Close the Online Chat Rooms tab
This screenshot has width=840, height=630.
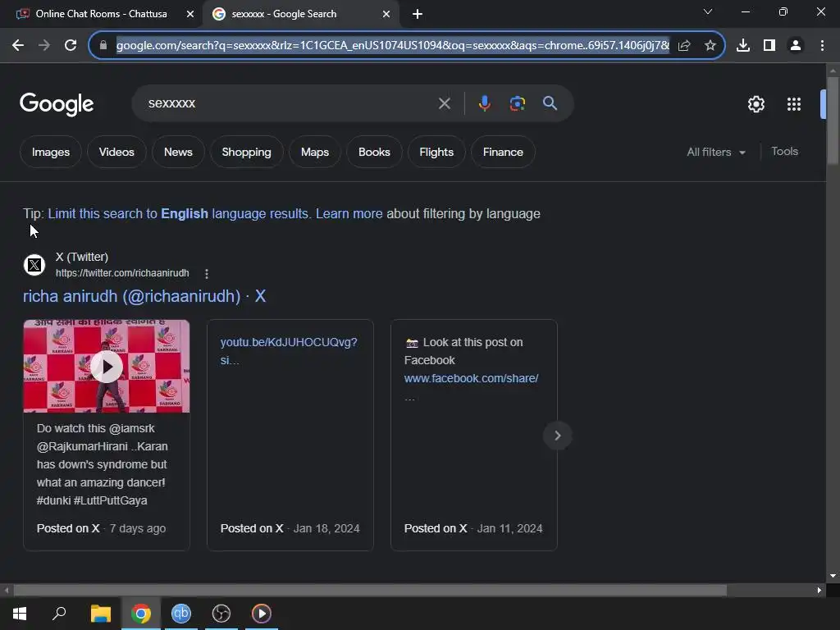(x=190, y=14)
